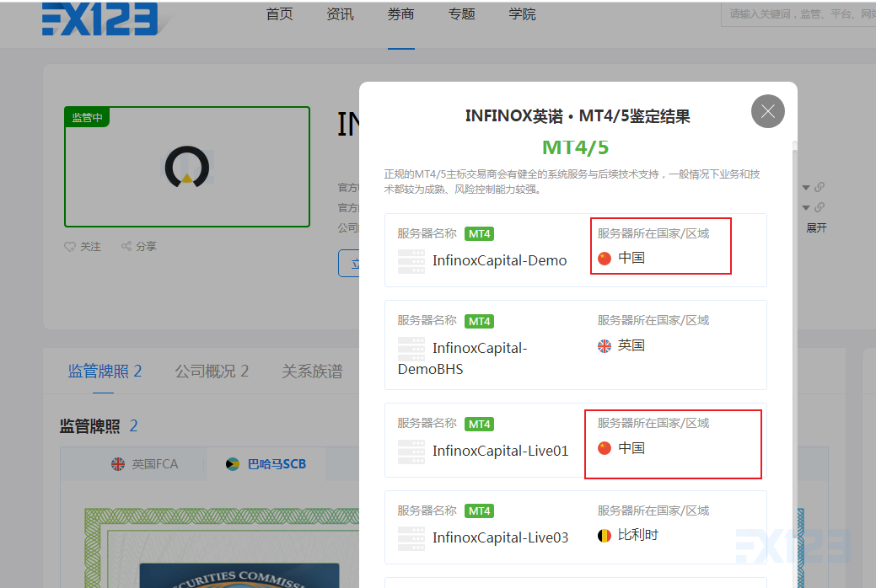Open the 专题 nav item

point(461,14)
